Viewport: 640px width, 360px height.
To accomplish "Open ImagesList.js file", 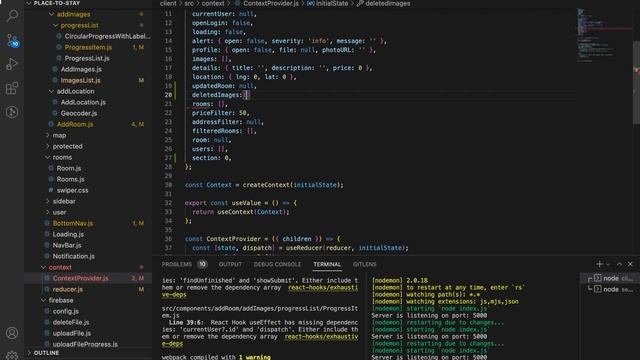I will tap(80, 80).
